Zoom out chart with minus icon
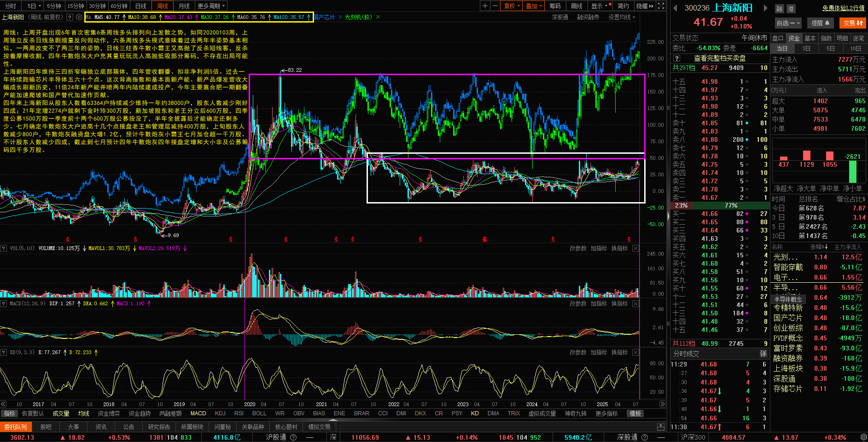Viewport: 868px width, 442px height. click(x=495, y=6)
